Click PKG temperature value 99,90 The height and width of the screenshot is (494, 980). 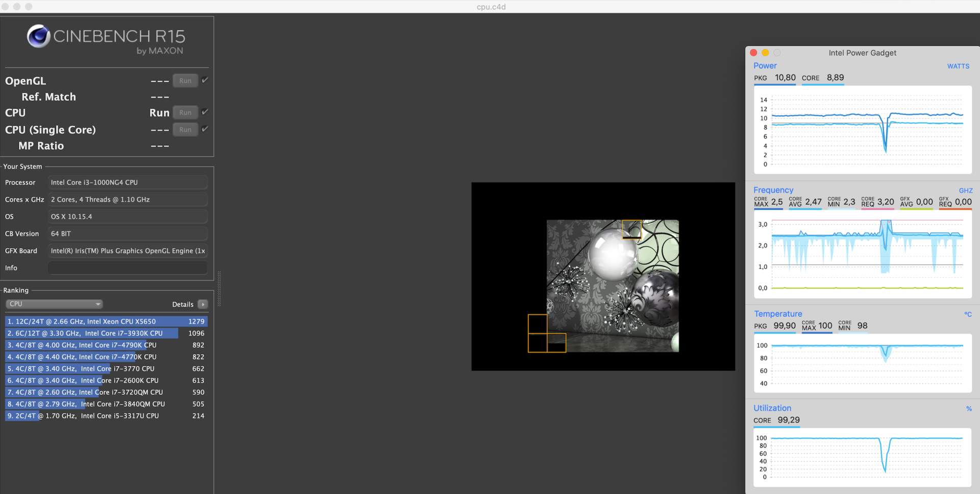(785, 326)
